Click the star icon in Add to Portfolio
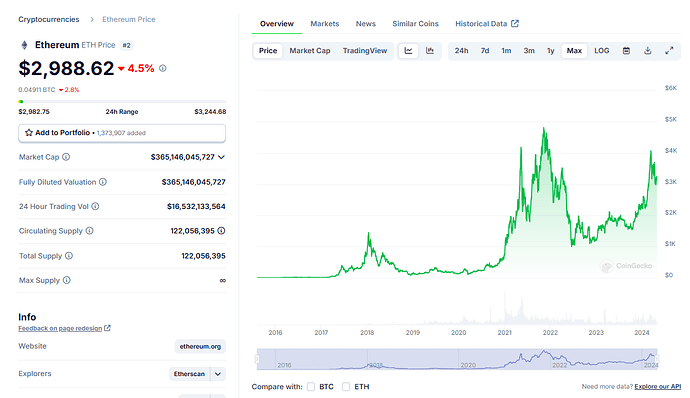This screenshot has width=690, height=398. click(x=29, y=133)
